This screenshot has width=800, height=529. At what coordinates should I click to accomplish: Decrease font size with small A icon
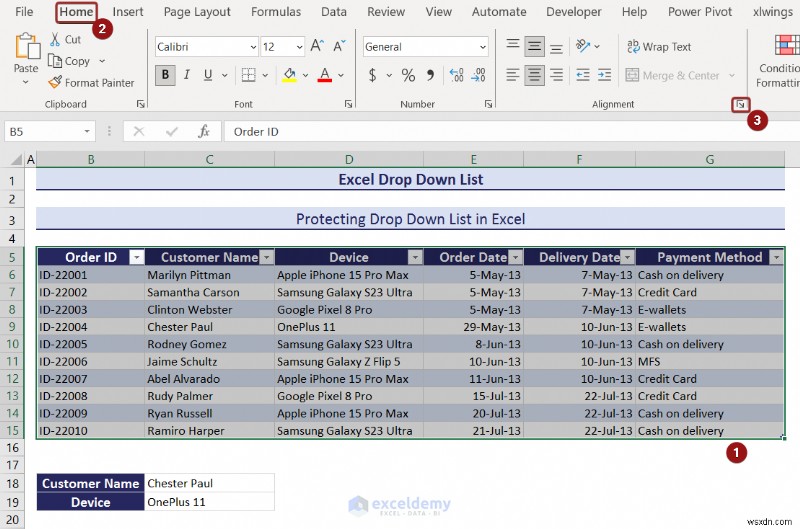[339, 46]
